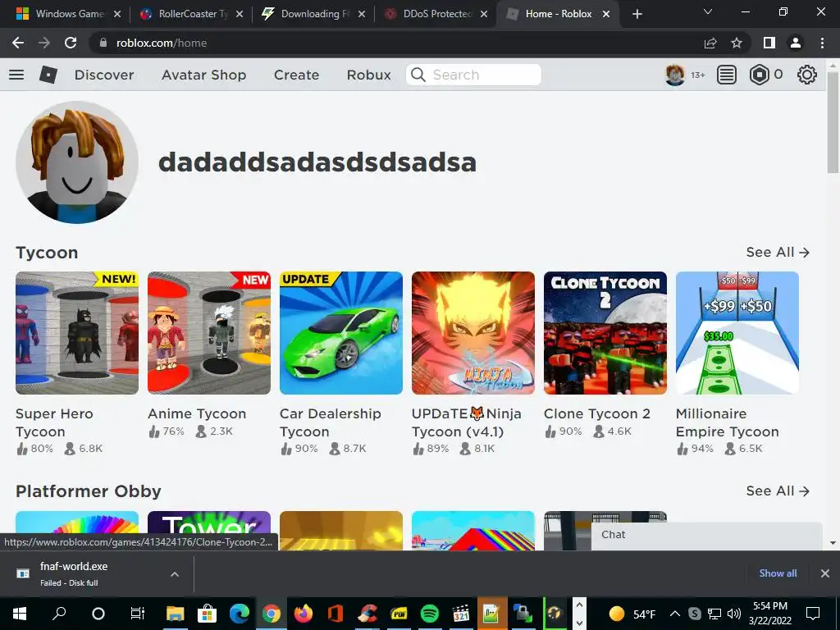The width and height of the screenshot is (840, 630).
Task: Open weather widget showing 54°F
Action: [632, 614]
